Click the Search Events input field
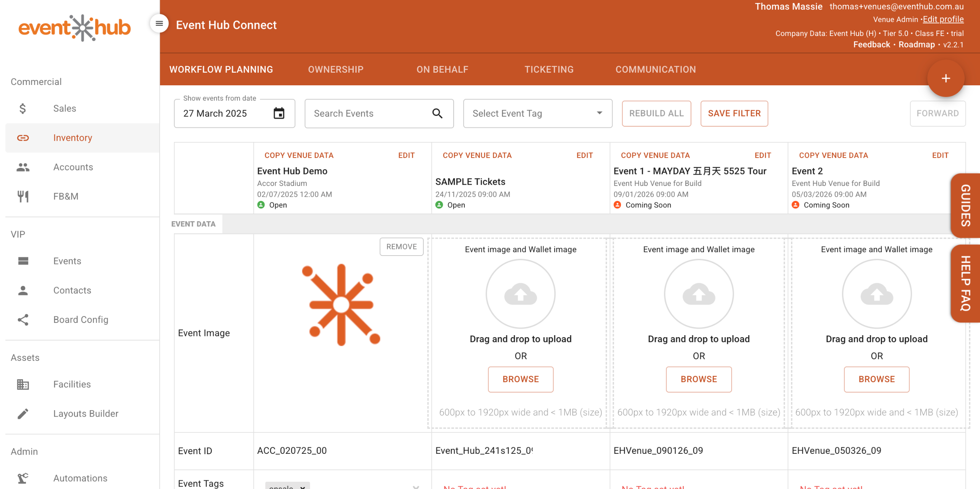Image resolution: width=980 pixels, height=489 pixels. tap(367, 113)
